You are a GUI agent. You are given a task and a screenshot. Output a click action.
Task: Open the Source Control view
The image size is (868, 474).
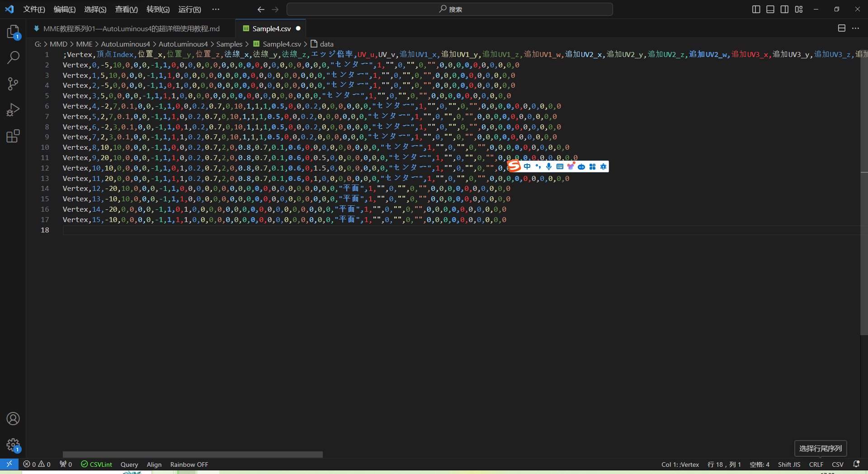click(13, 84)
